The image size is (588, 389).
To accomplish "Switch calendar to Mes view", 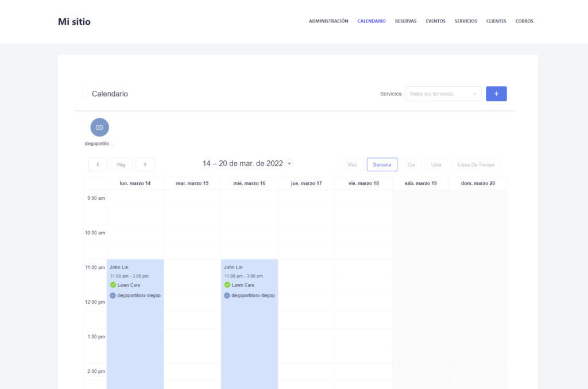I will click(352, 164).
